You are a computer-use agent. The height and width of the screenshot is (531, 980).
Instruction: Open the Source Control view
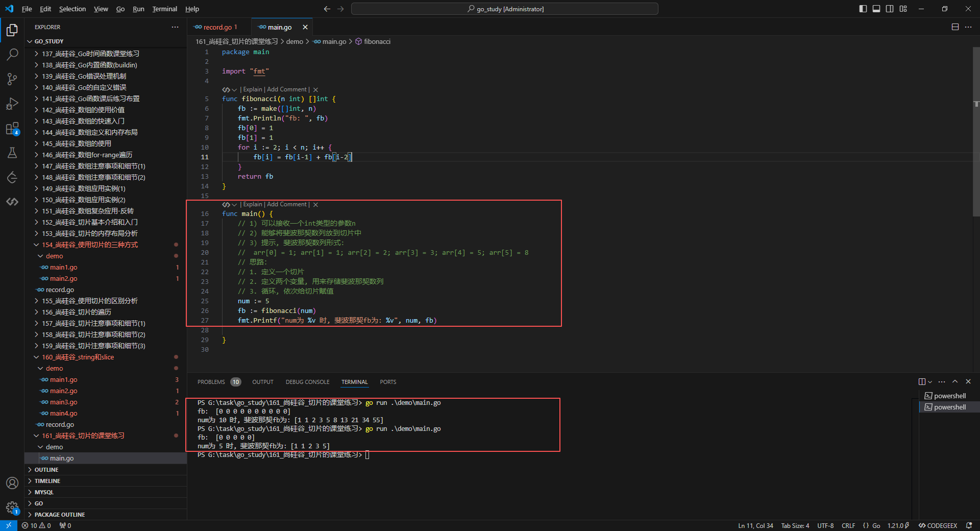12,79
